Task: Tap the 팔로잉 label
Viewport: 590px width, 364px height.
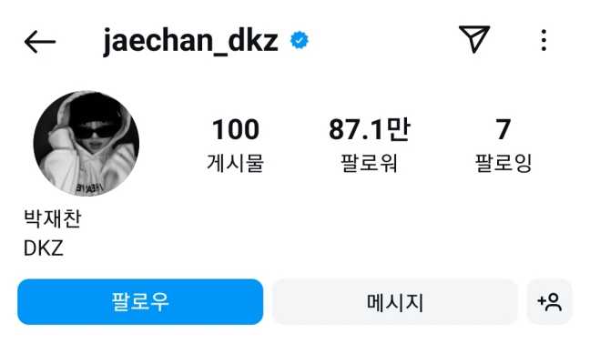Action: point(504,163)
